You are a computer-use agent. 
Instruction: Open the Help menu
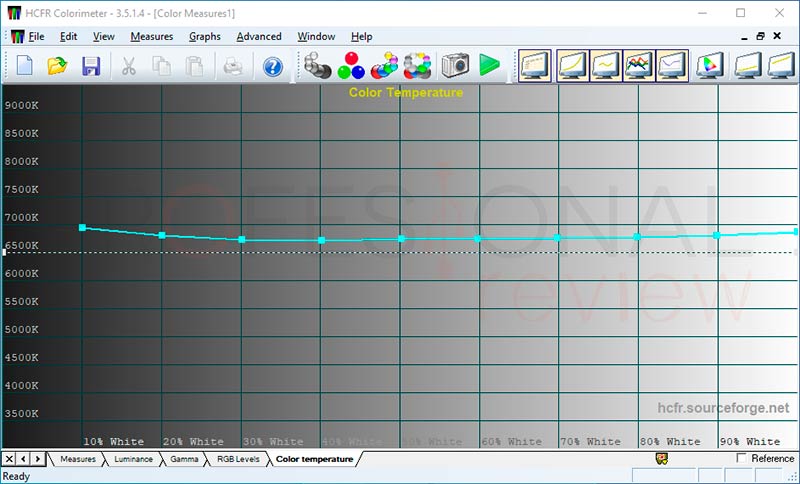(361, 37)
